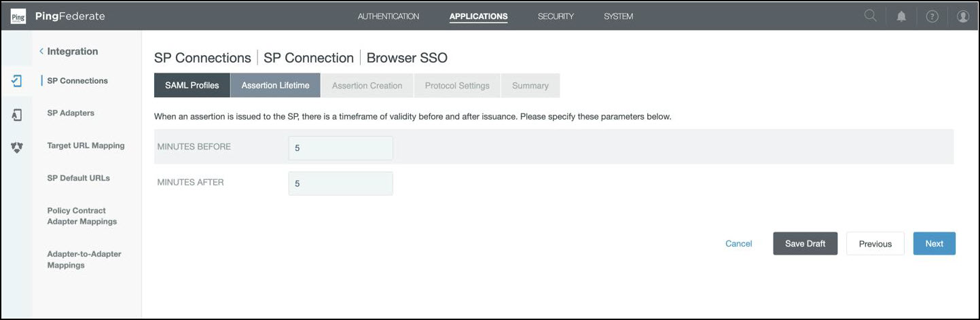This screenshot has width=980, height=320.
Task: Click the Next button
Action: [x=934, y=244]
